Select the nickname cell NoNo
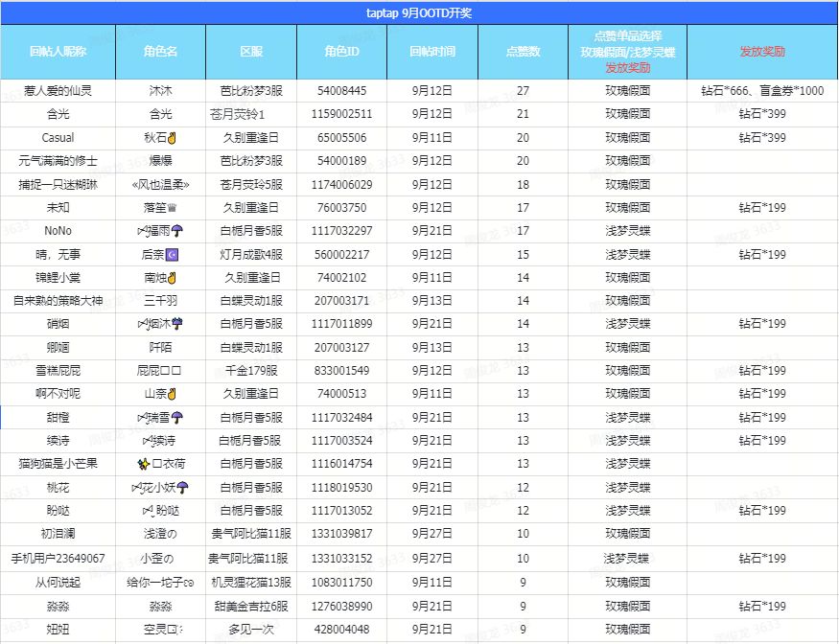The image size is (839, 644). click(x=58, y=231)
